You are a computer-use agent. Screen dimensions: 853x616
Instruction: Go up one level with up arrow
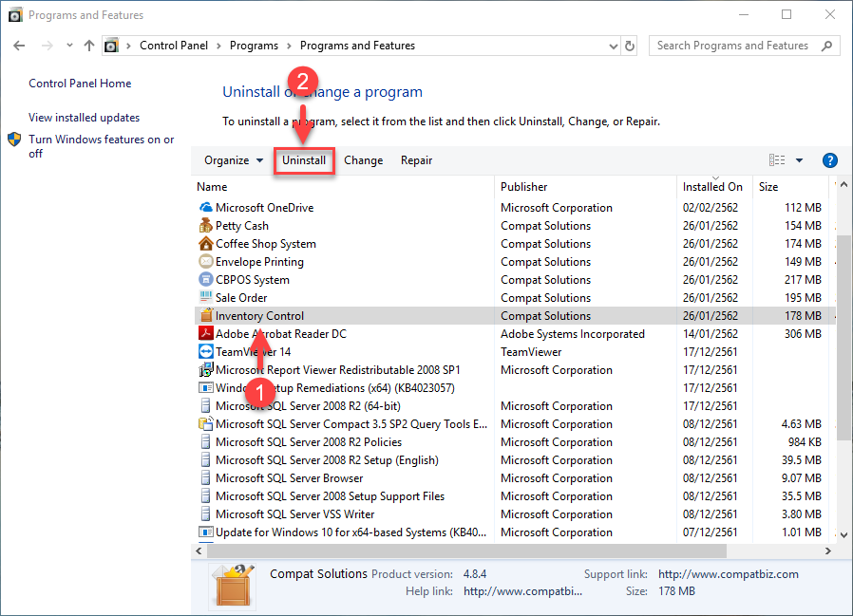89,46
